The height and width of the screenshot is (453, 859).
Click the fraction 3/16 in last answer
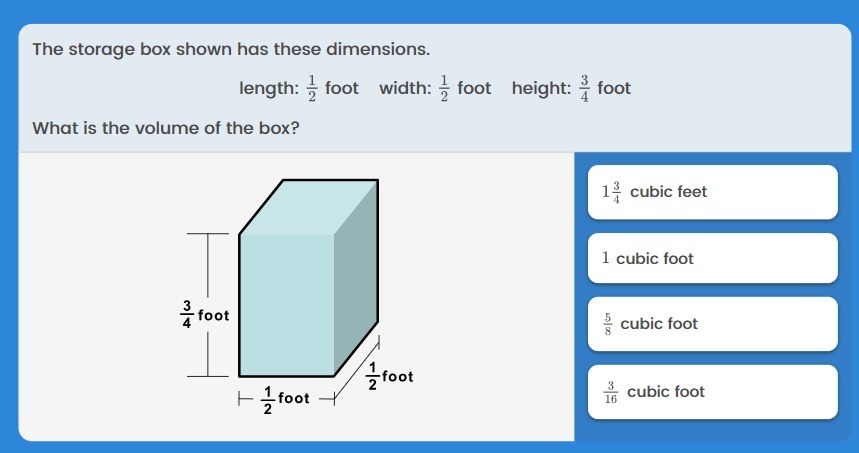coord(611,392)
